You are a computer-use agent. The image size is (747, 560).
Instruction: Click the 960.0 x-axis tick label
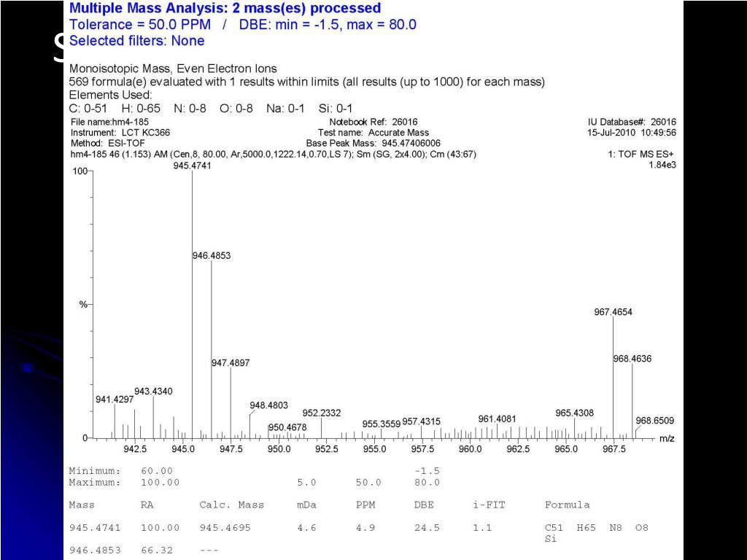tap(471, 449)
